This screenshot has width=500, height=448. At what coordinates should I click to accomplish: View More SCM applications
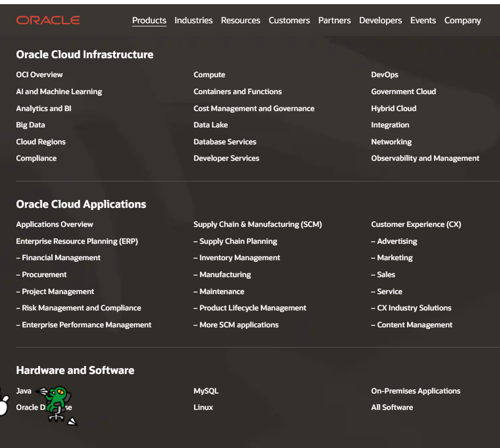(236, 325)
